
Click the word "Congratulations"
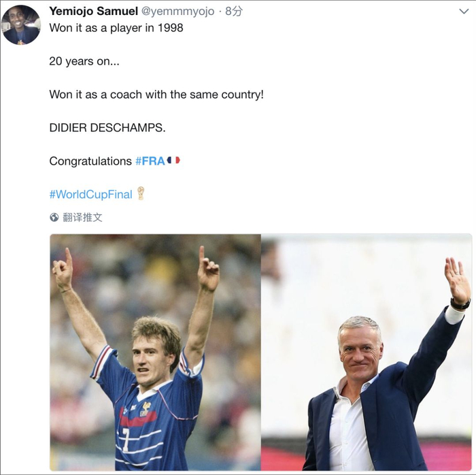[x=90, y=161]
